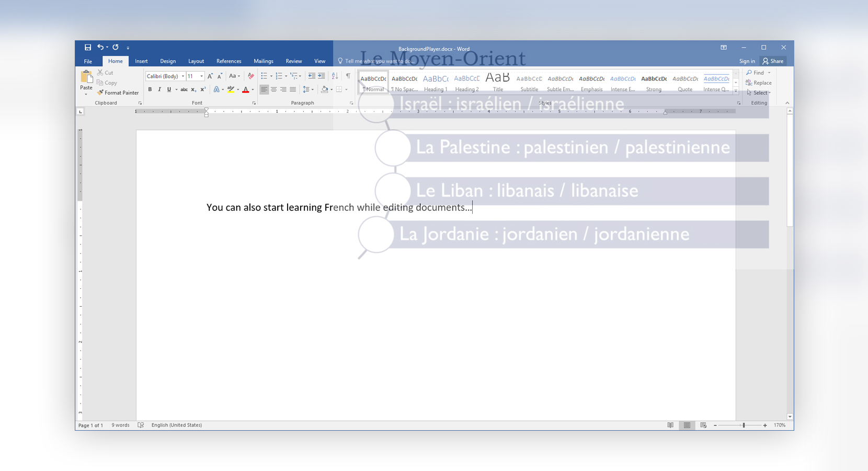This screenshot has width=868, height=471.
Task: Toggle Italic formatting
Action: pos(159,89)
